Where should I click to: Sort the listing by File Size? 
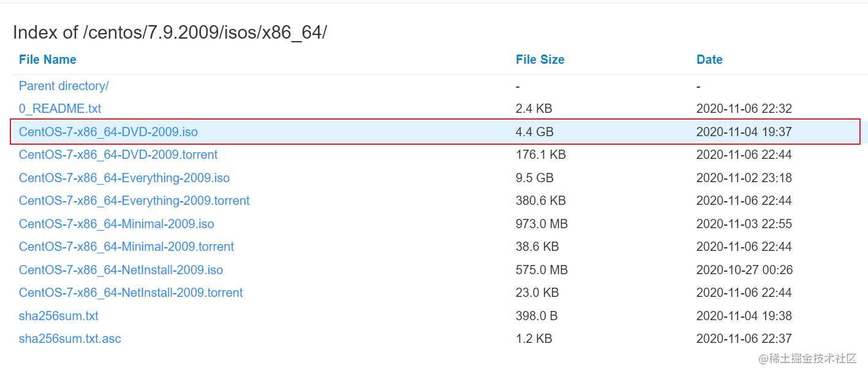540,59
